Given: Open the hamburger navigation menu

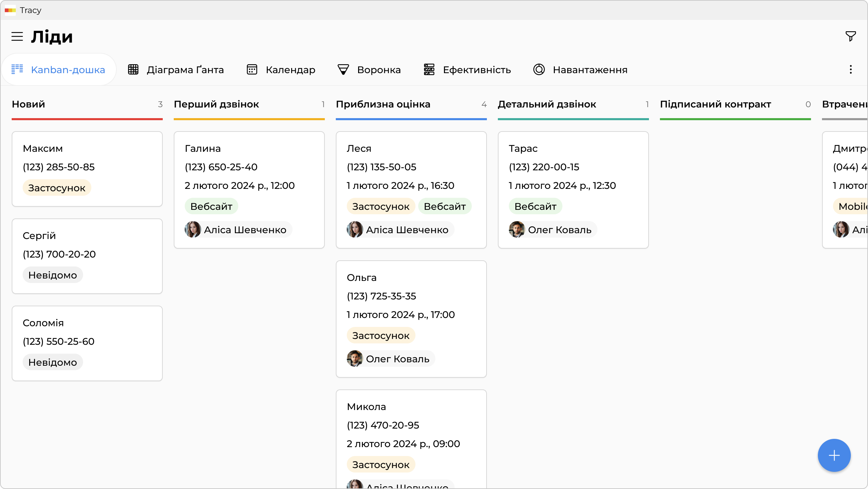Looking at the screenshot, I should coord(17,36).
